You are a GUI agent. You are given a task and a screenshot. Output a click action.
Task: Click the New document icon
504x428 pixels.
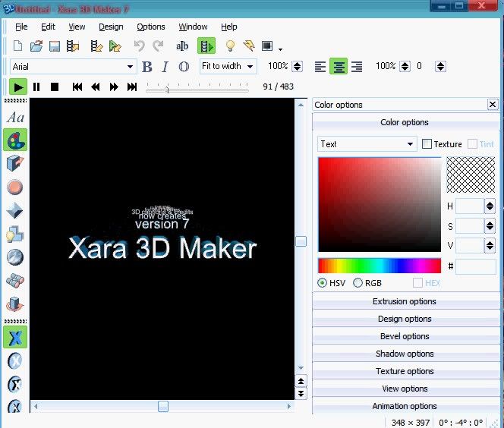pos(18,46)
